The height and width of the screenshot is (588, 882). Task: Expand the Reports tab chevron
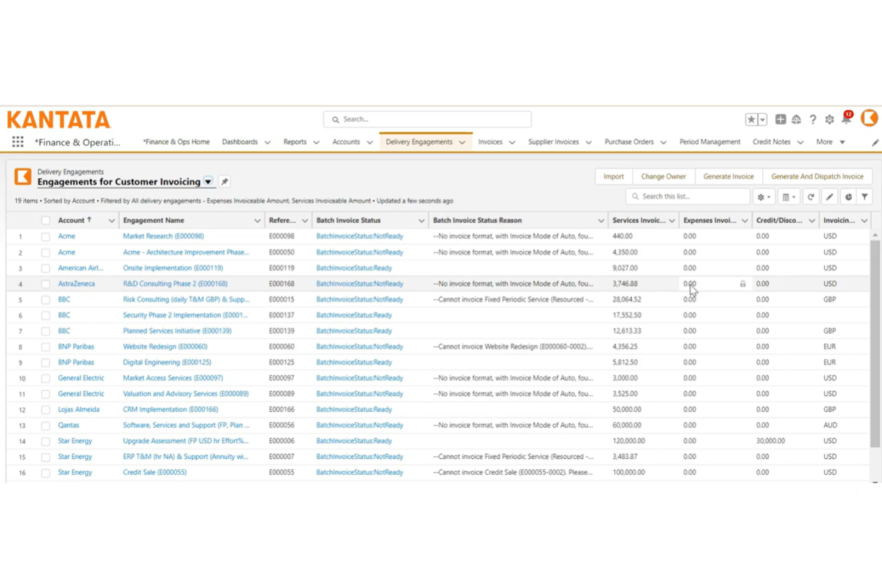click(x=316, y=142)
